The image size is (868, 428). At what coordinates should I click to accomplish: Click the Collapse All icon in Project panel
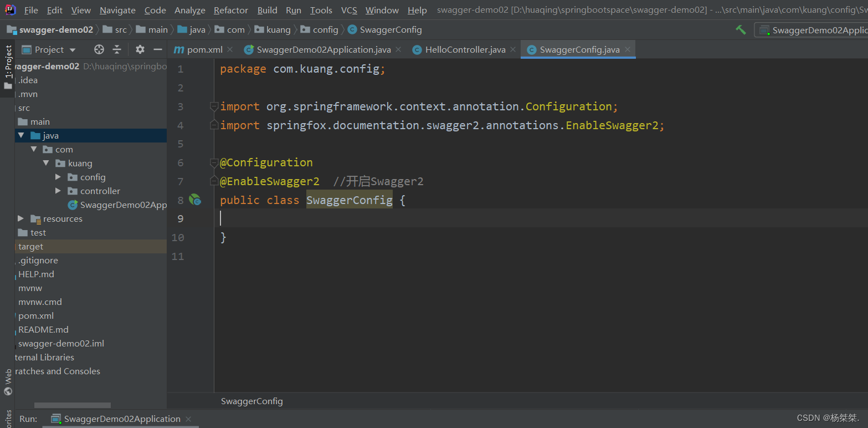(x=116, y=49)
